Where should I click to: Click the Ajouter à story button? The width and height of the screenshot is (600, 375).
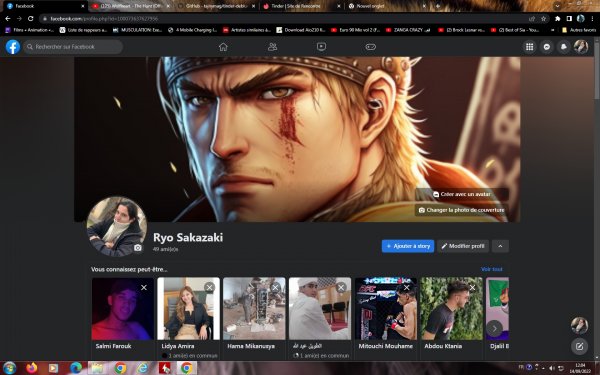tap(408, 246)
